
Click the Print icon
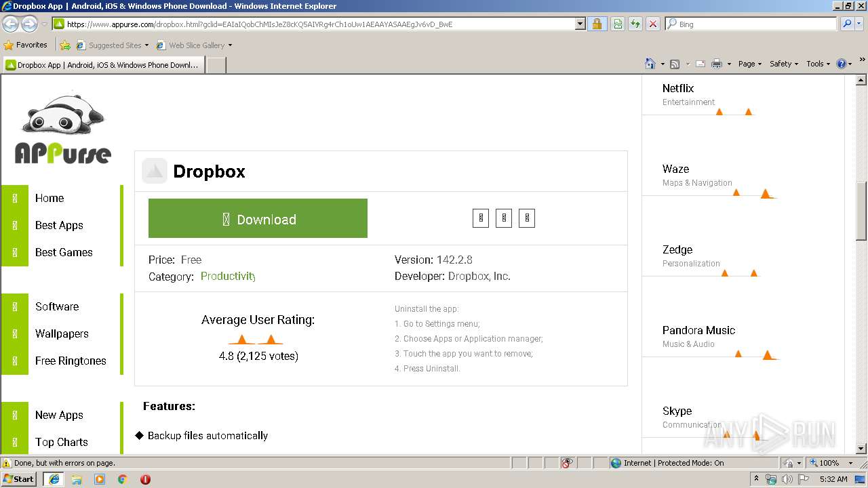(x=717, y=64)
